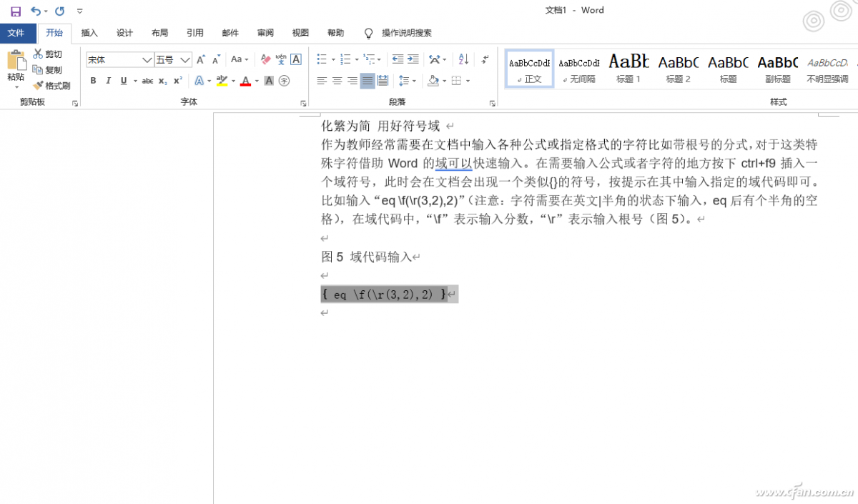The width and height of the screenshot is (858, 504).
Task: Click the Save icon in the title bar
Action: pos(16,11)
